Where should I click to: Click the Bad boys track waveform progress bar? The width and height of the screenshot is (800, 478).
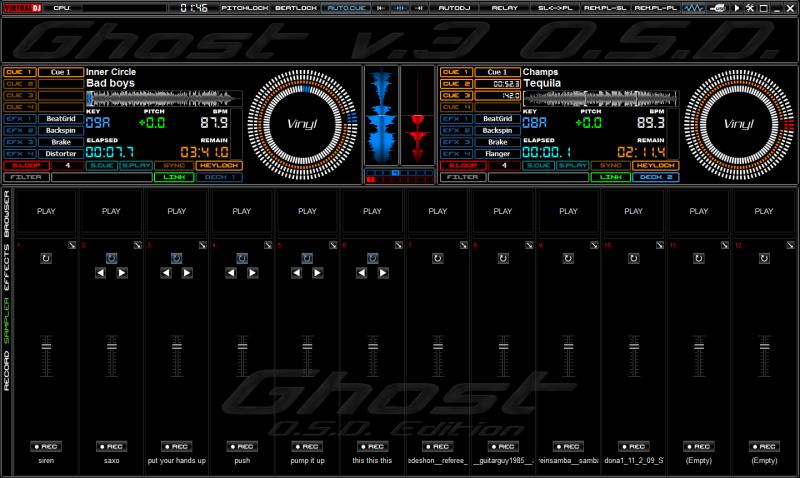(164, 98)
